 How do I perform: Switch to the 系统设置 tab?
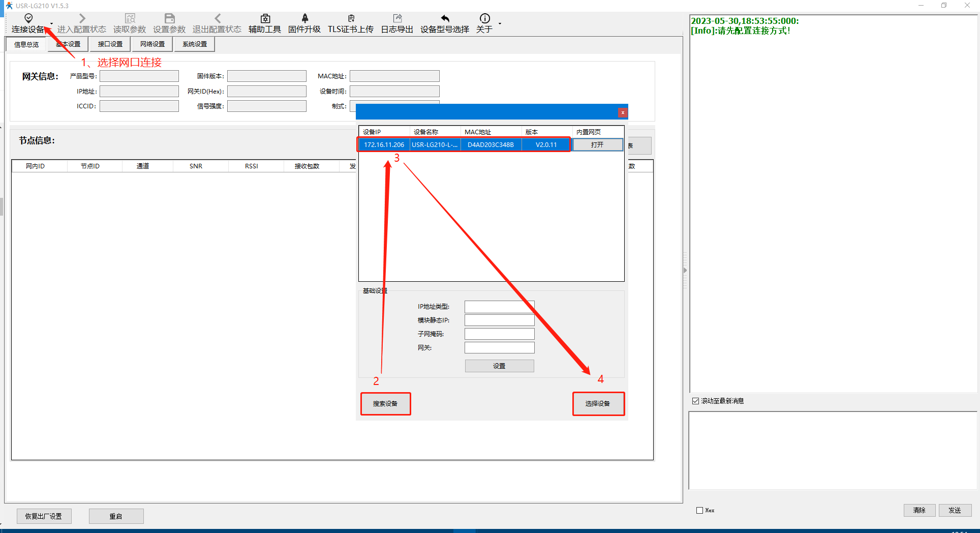tap(195, 44)
